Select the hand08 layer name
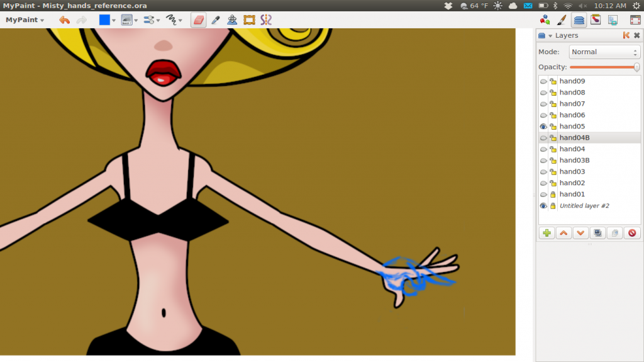The image size is (644, 362). click(x=572, y=93)
